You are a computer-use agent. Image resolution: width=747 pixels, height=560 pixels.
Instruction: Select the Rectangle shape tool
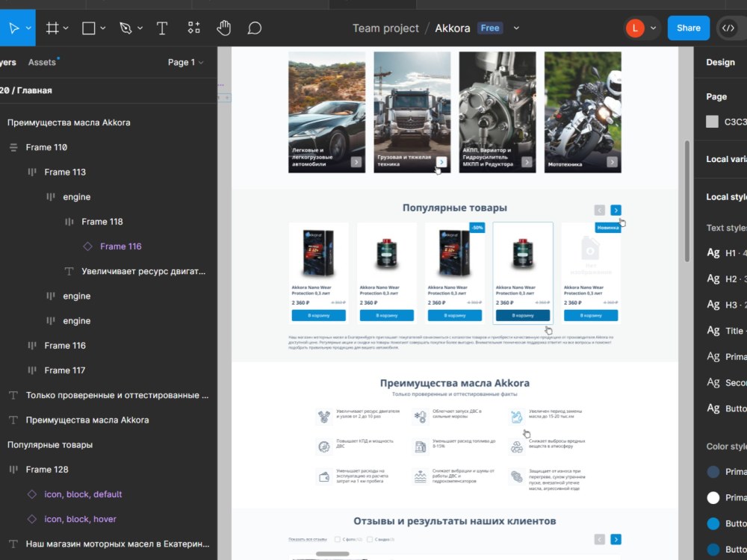coord(89,28)
